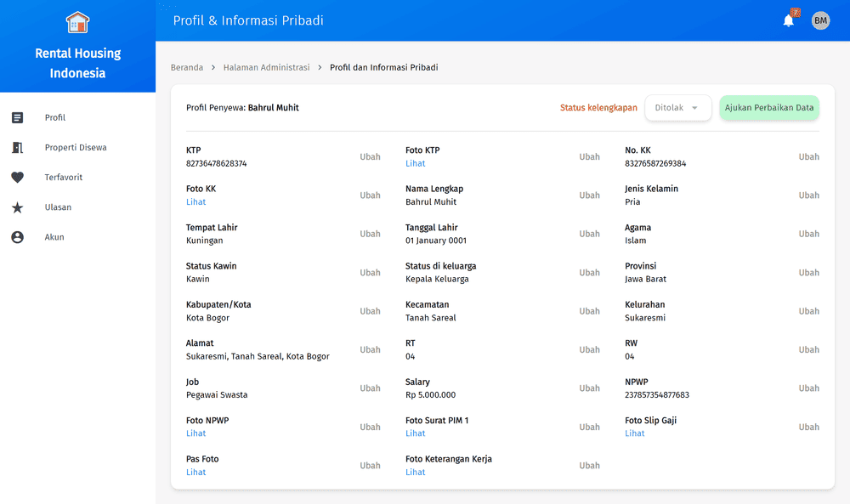The height and width of the screenshot is (504, 850).
Task: Click Ubah next to NPWP number
Action: tap(808, 388)
